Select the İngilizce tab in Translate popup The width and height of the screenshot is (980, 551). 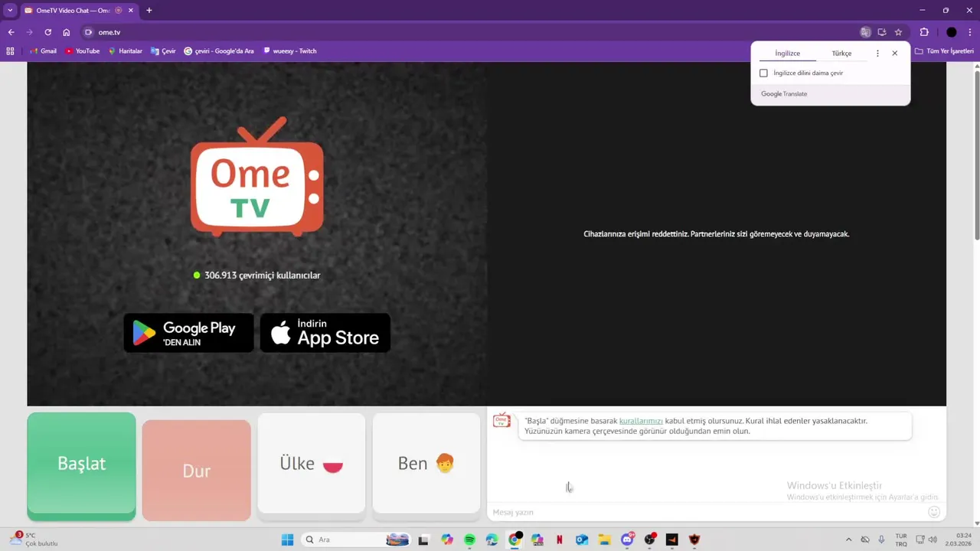[x=787, y=54]
